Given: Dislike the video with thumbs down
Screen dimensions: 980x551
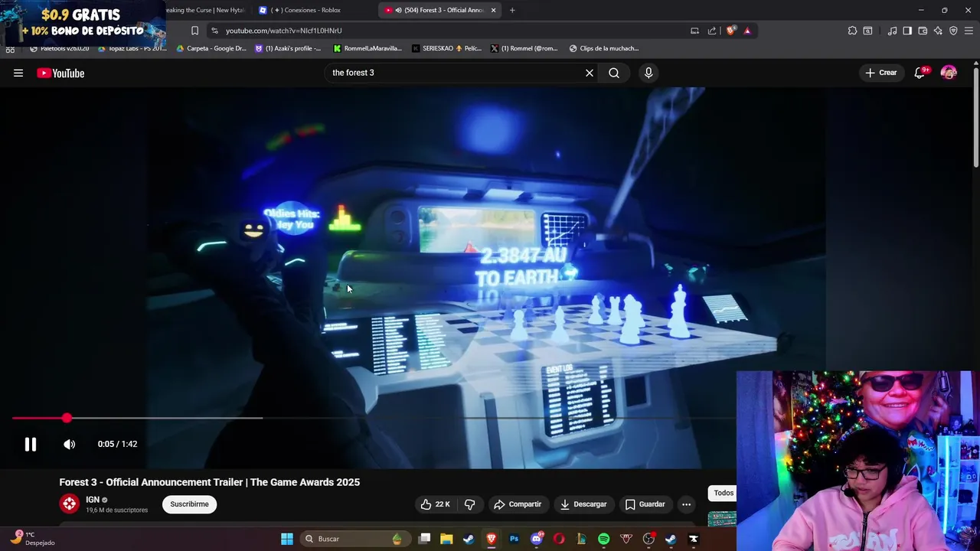Looking at the screenshot, I should [x=470, y=504].
